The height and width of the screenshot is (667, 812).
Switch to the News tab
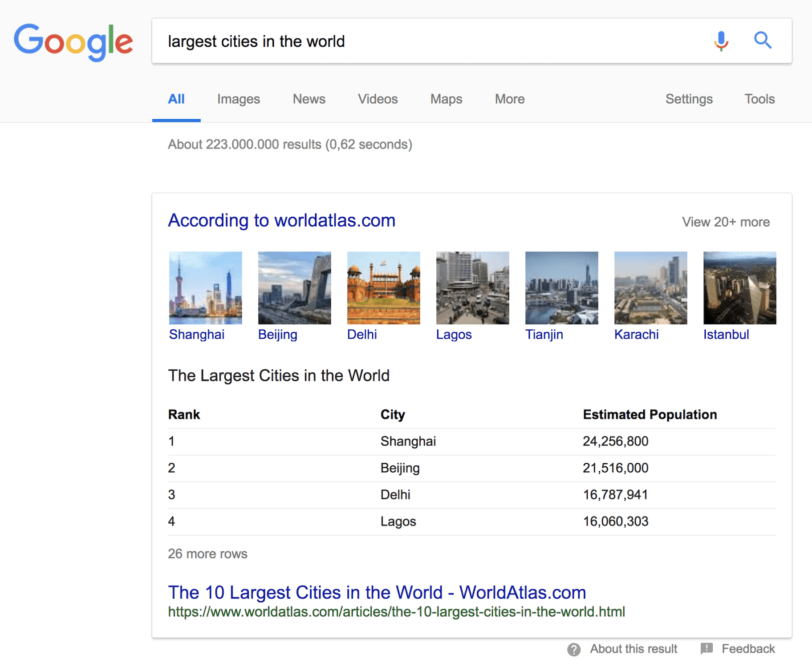pos(309,99)
